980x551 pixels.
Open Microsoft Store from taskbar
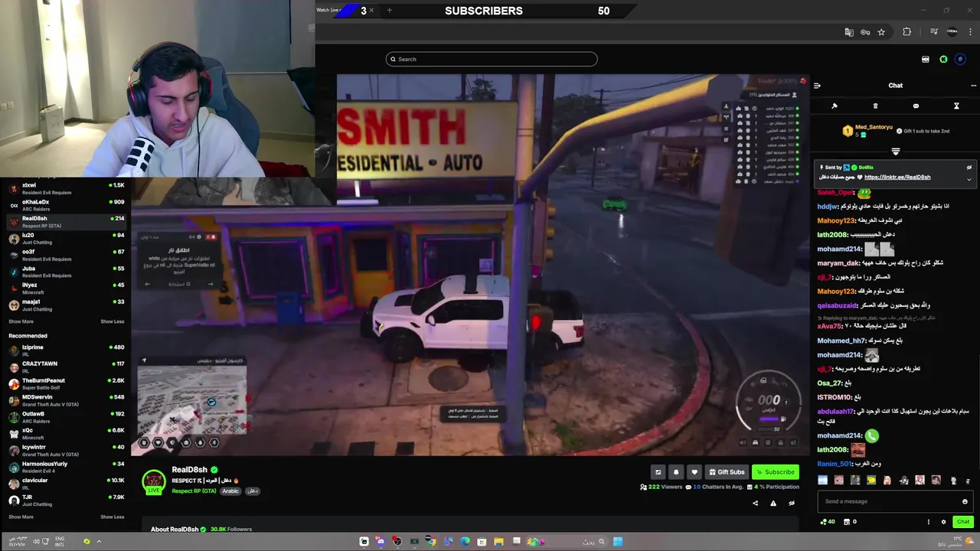[x=482, y=542]
